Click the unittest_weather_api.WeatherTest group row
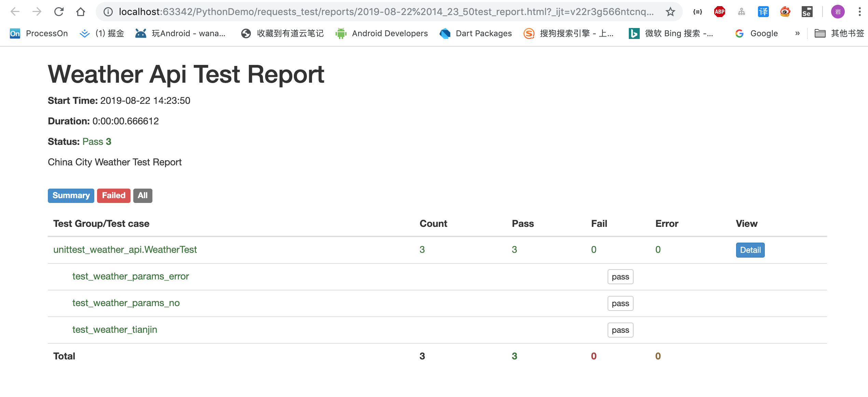The height and width of the screenshot is (397, 868). [125, 250]
